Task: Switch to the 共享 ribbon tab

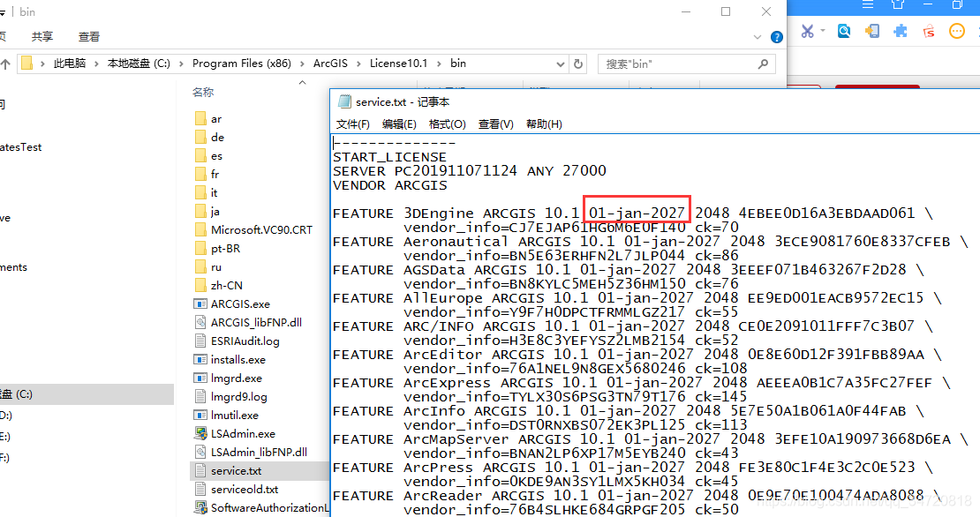Action: pyautogui.click(x=42, y=37)
